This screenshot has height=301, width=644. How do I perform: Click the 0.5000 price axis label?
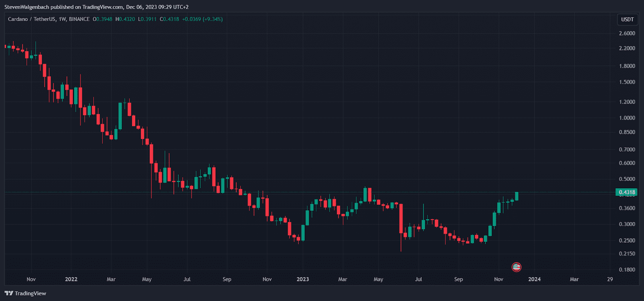[627, 179]
